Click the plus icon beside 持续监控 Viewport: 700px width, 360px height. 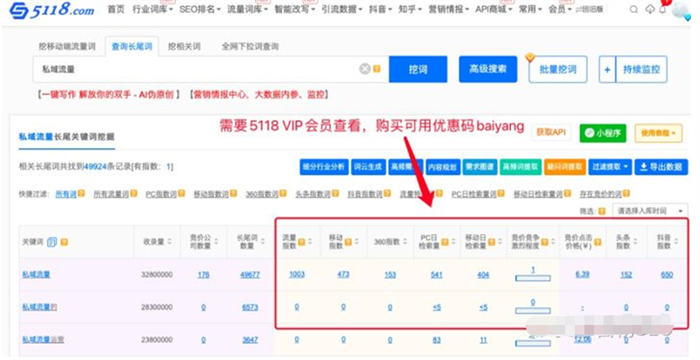point(607,69)
